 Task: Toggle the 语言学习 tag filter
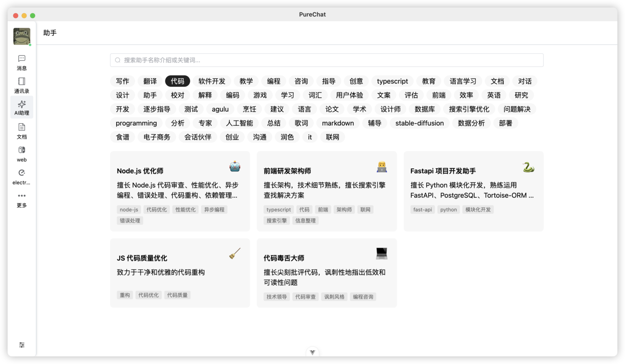[x=463, y=81]
